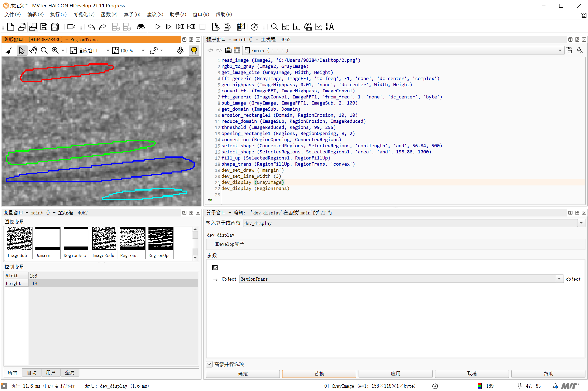Click the Save Program icon
This screenshot has height=391, width=588.
(x=44, y=27)
